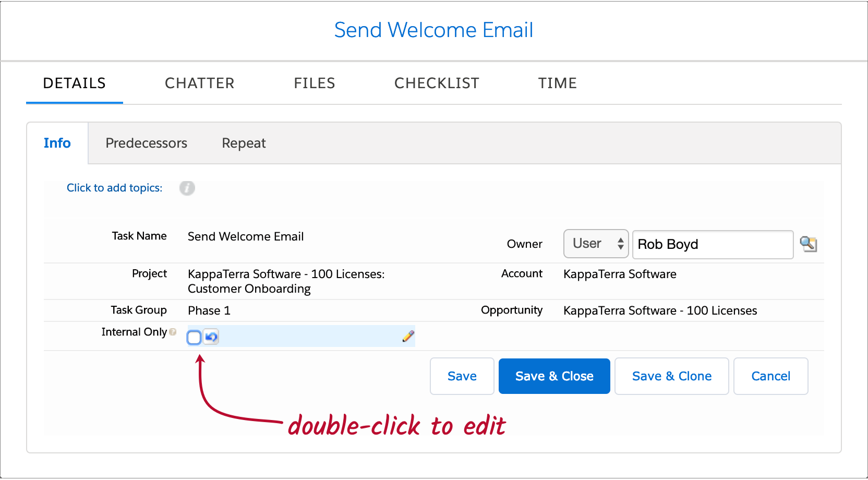Open the CHATTER tab
This screenshot has height=480, width=868.
[200, 83]
